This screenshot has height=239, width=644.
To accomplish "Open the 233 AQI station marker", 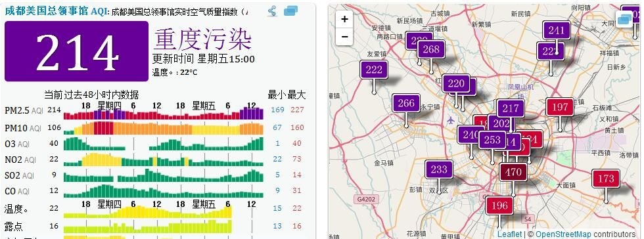I will pyautogui.click(x=439, y=169).
